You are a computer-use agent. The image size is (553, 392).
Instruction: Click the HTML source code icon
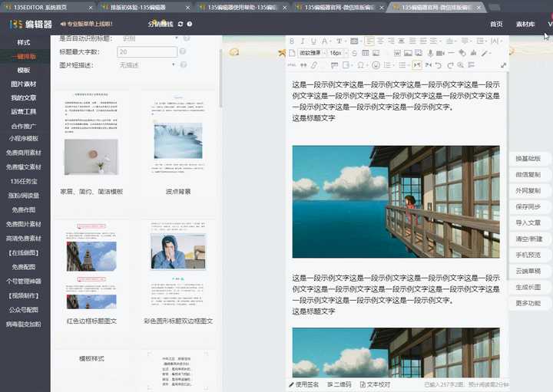[292, 65]
